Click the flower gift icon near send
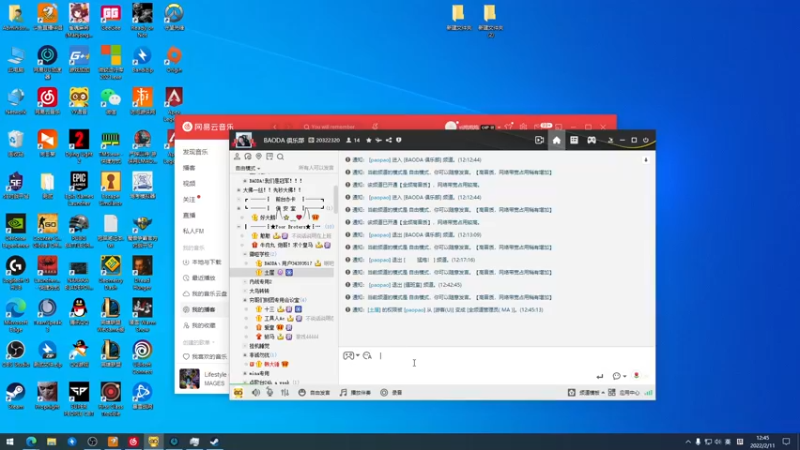Image resolution: width=800 pixels, height=450 pixels. pos(636,376)
